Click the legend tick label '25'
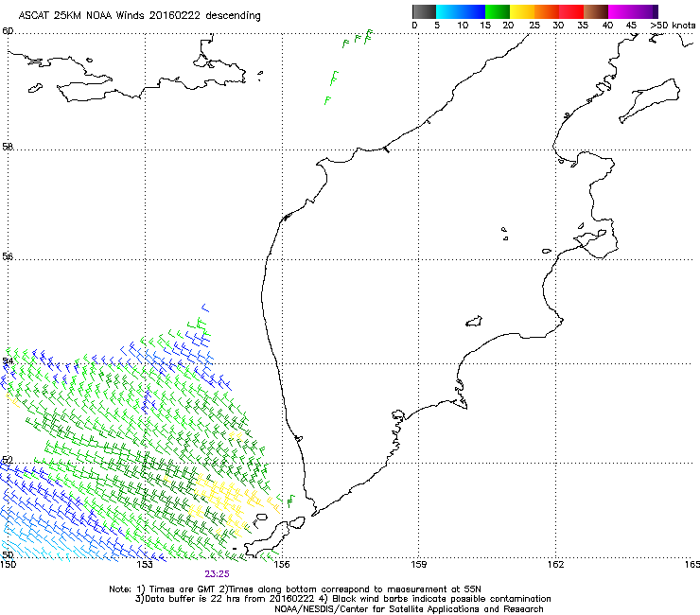The height and width of the screenshot is (615, 700). [x=534, y=26]
